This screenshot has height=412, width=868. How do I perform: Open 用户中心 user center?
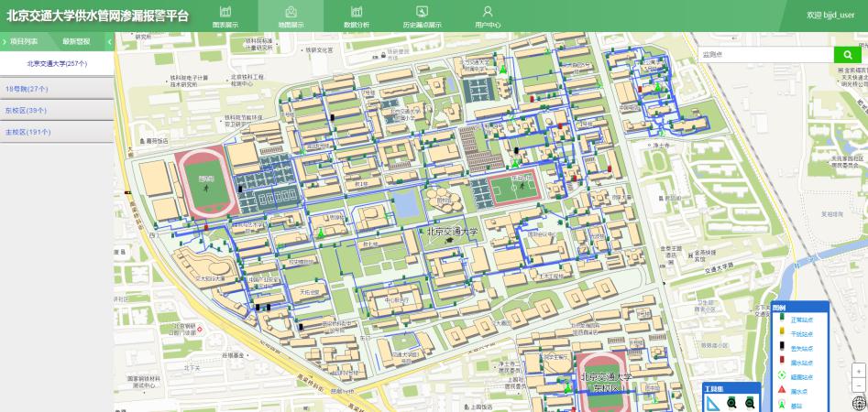pyautogui.click(x=488, y=16)
